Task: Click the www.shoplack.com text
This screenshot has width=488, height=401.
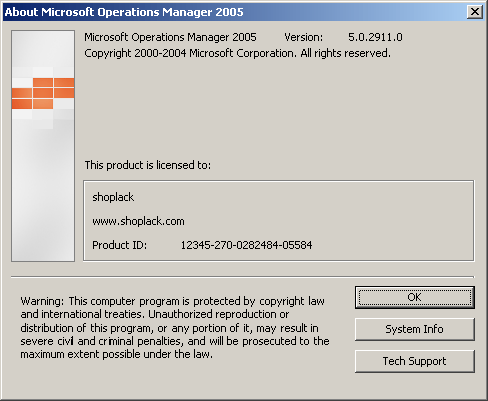Action: pos(138,221)
